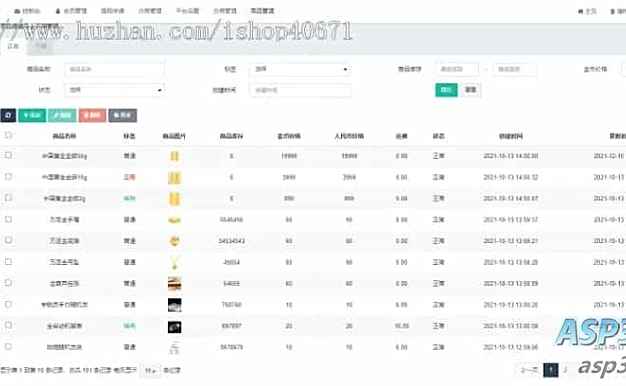Click stock value 34534543 in table

tap(232, 241)
